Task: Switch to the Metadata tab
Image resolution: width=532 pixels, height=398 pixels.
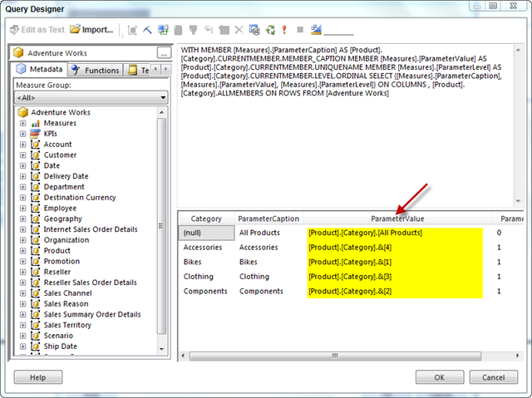Action: 39,69
